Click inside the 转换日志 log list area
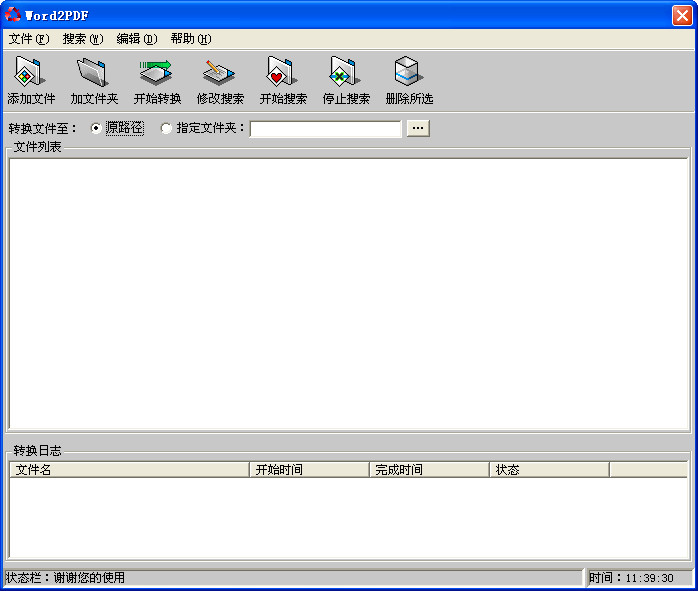Screen dimensions: 698x591 coord(349,518)
